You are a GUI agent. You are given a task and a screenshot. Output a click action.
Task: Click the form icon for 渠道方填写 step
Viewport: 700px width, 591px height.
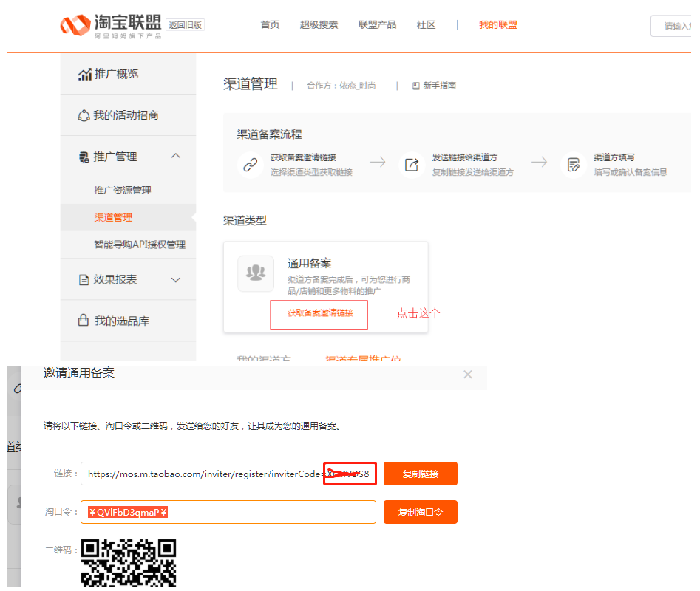pyautogui.click(x=573, y=165)
